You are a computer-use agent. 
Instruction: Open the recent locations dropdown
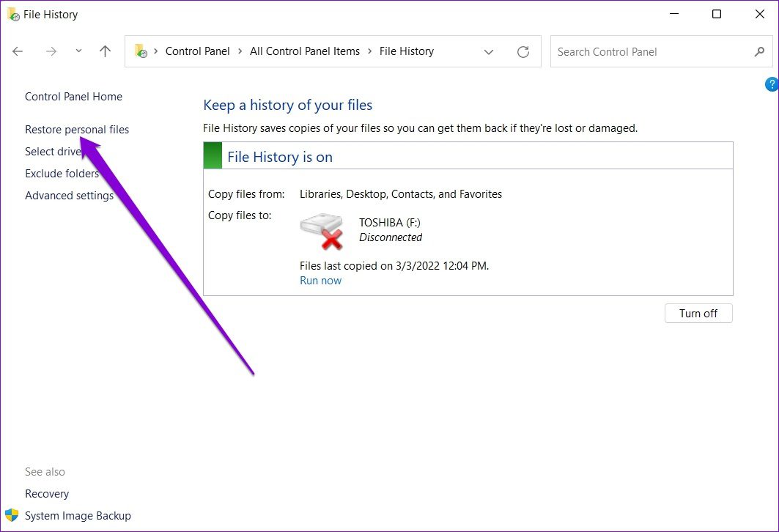78,51
